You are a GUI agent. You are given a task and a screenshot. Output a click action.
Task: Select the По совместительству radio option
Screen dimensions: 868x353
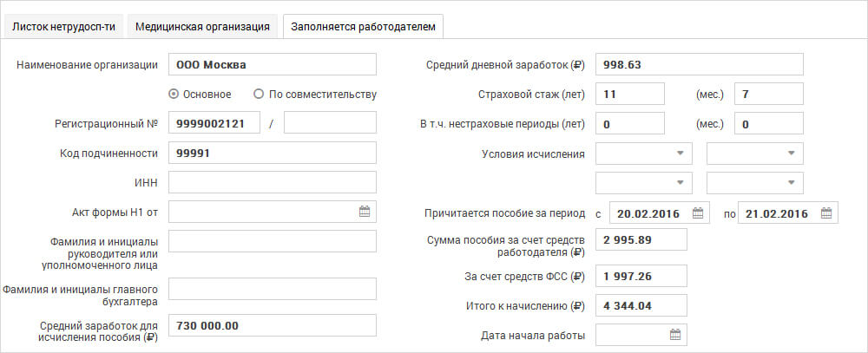(259, 94)
